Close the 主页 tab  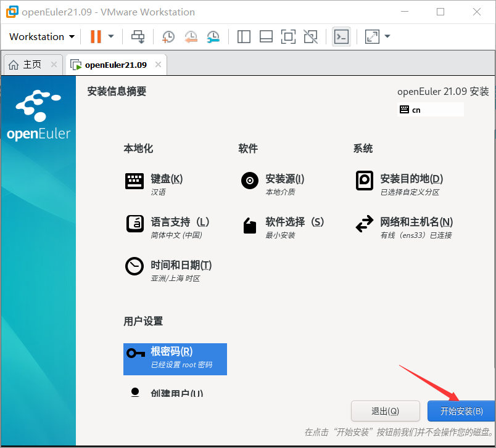[x=54, y=65]
